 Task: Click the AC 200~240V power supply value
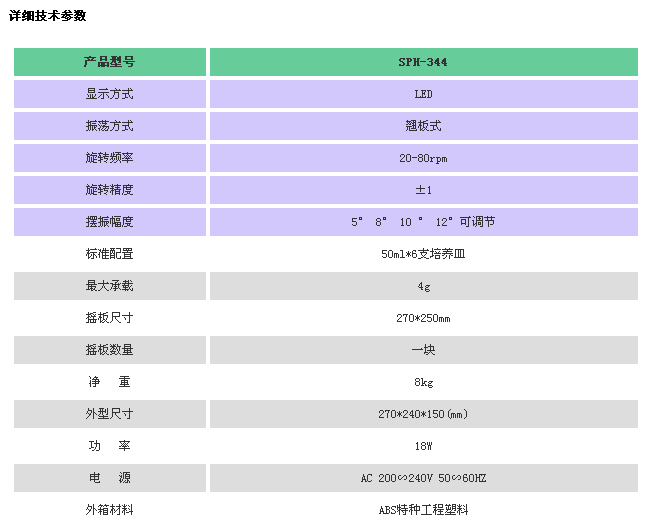pyautogui.click(x=423, y=478)
